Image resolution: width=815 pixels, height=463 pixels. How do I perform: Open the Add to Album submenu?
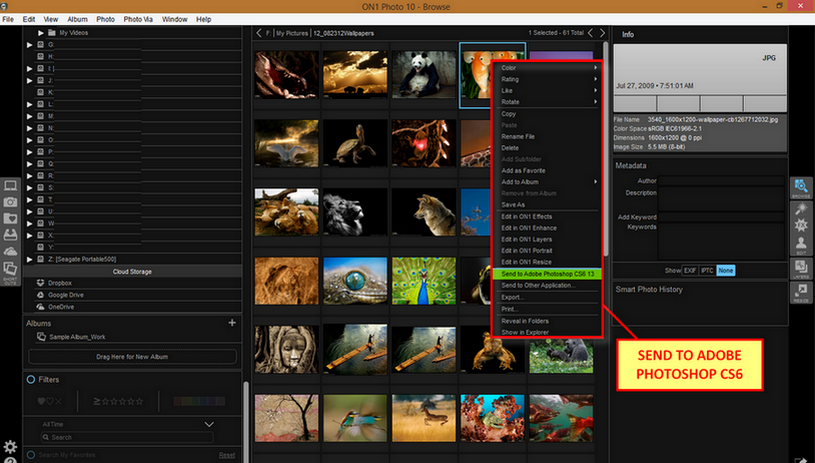[x=547, y=182]
